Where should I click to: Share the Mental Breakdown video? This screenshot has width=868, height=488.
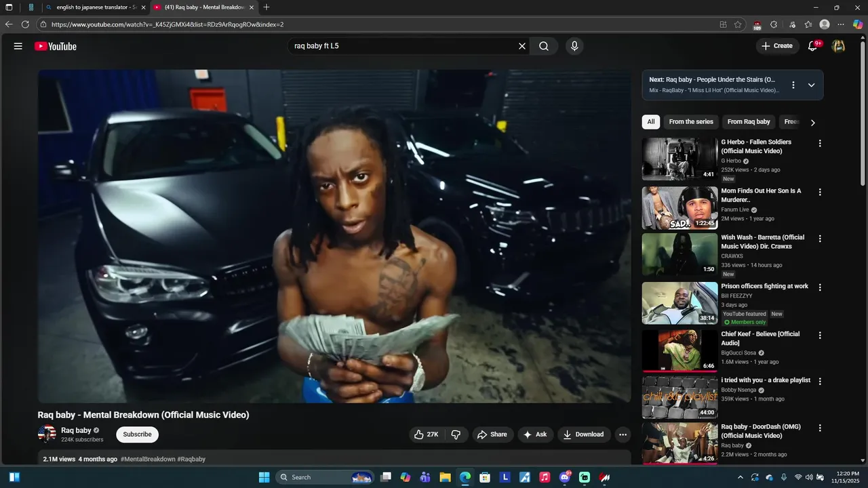click(x=492, y=434)
